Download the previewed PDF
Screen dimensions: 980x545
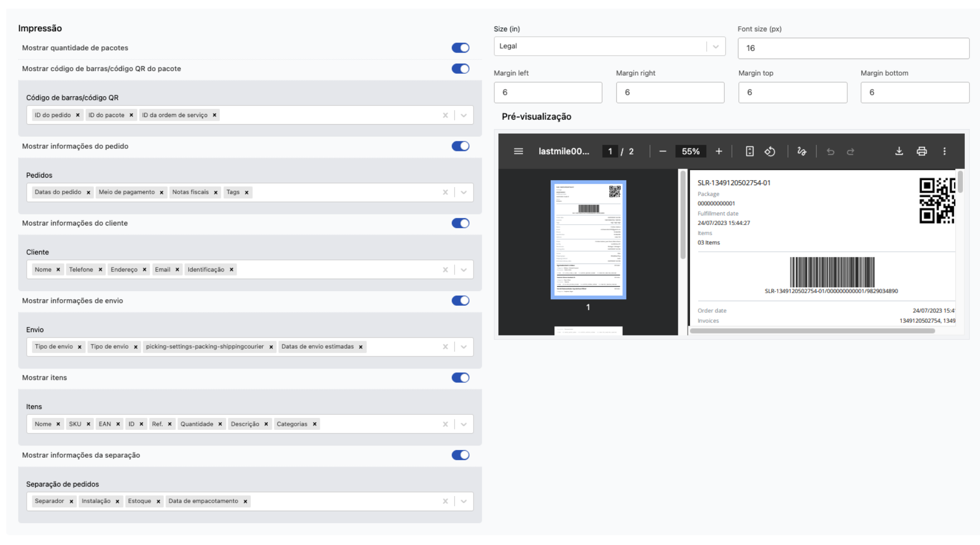tap(899, 151)
